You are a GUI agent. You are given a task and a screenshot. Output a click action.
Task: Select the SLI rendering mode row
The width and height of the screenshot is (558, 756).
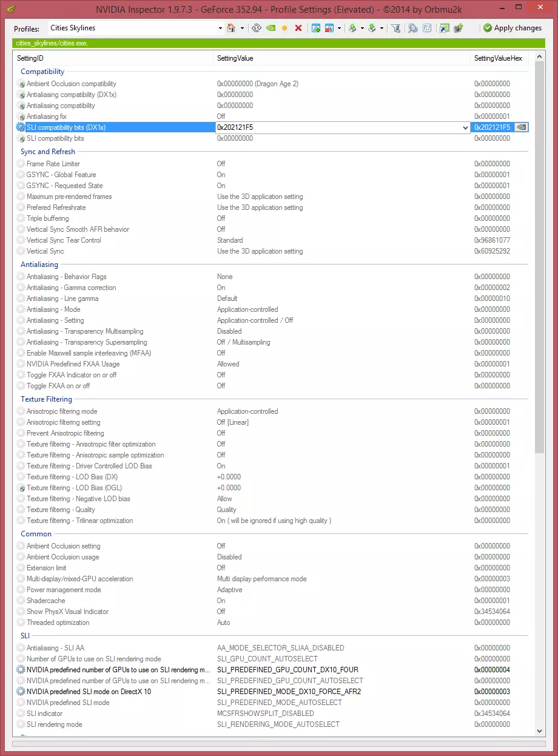click(x=271, y=724)
